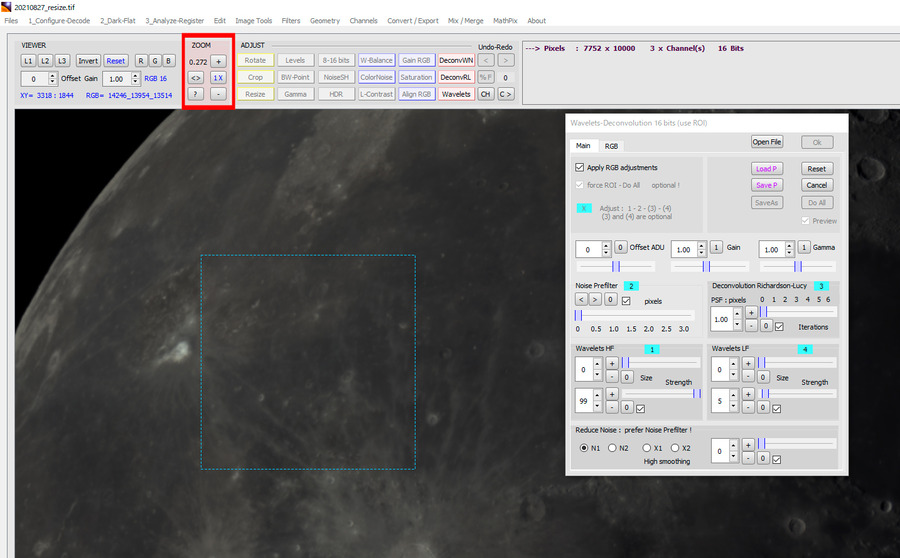Open the Files menu
The width and height of the screenshot is (900, 558).
click(11, 21)
